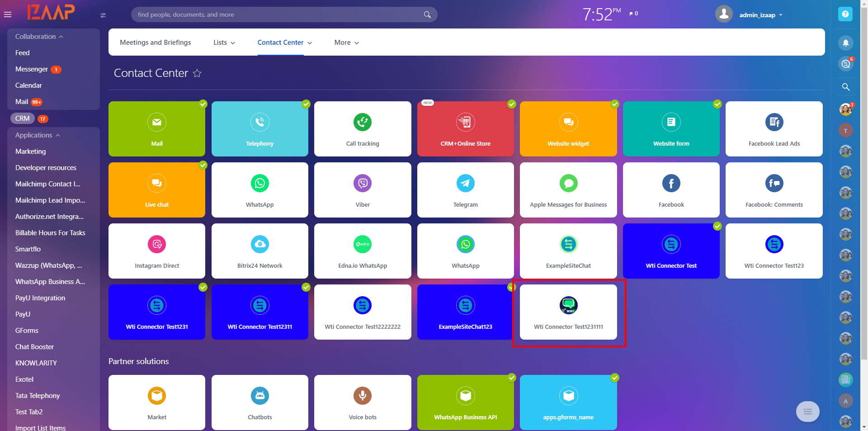Open Marketing in the left menu
This screenshot has width=868, height=431.
point(30,152)
